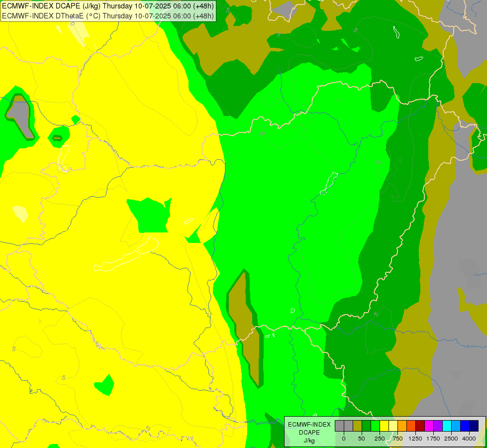The height and width of the screenshot is (448, 487).
Task: Click the legend value 750
Action: pyautogui.click(x=397, y=439)
